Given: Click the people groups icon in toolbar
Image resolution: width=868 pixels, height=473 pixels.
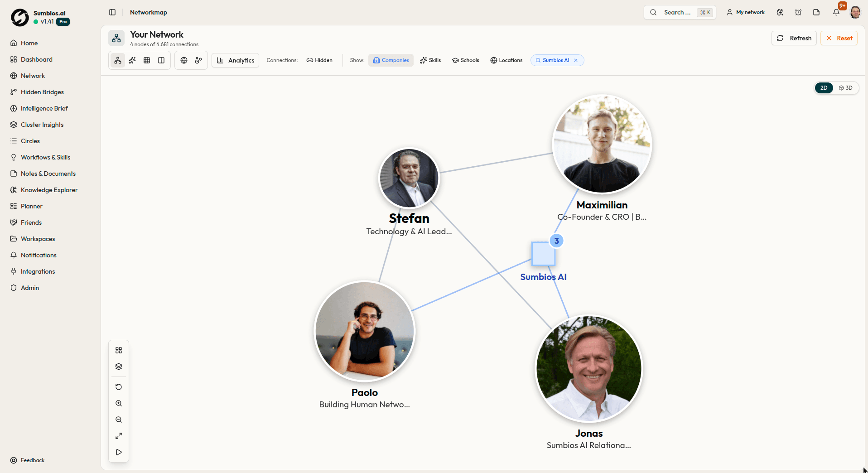Looking at the screenshot, I should 198,60.
